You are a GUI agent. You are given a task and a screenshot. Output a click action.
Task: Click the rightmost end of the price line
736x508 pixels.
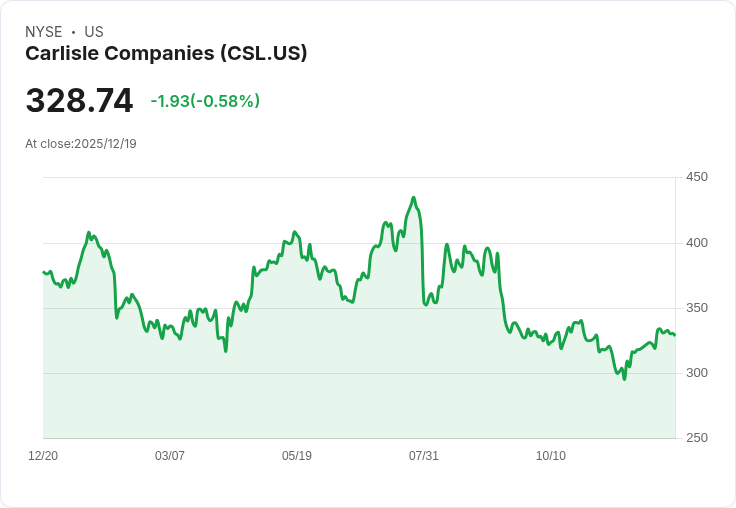tap(674, 335)
